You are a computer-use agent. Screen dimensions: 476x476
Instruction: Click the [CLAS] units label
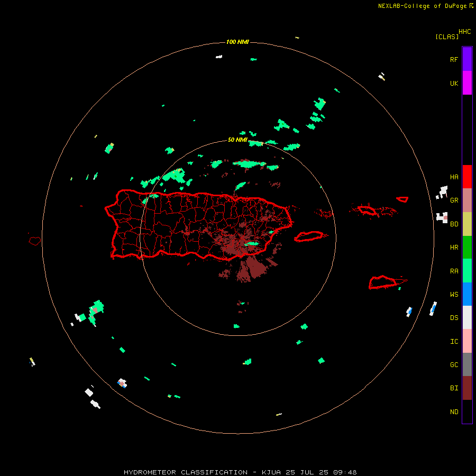pos(447,36)
